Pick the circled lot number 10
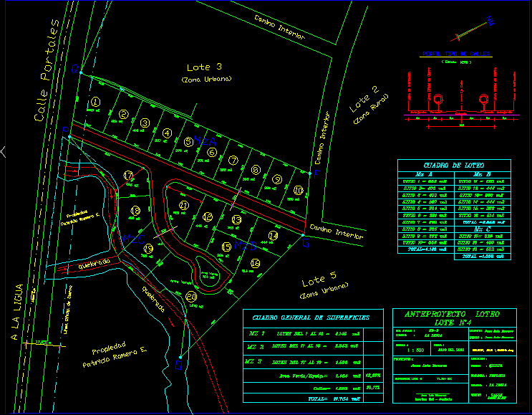 coord(298,190)
